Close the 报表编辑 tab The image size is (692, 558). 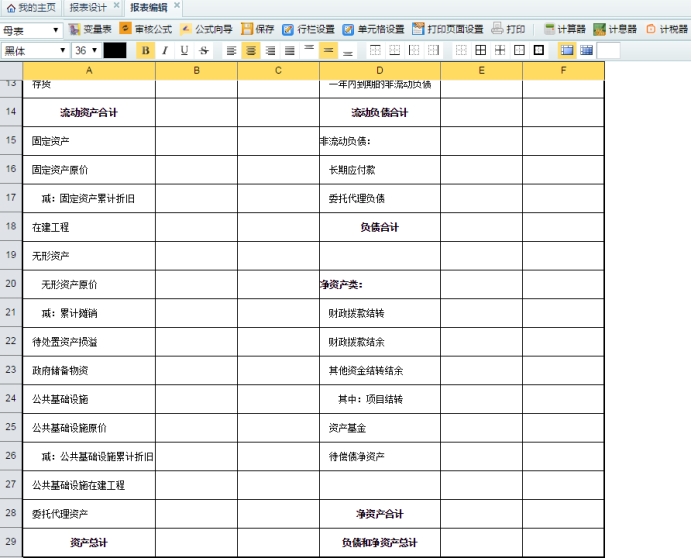pyautogui.click(x=177, y=5)
